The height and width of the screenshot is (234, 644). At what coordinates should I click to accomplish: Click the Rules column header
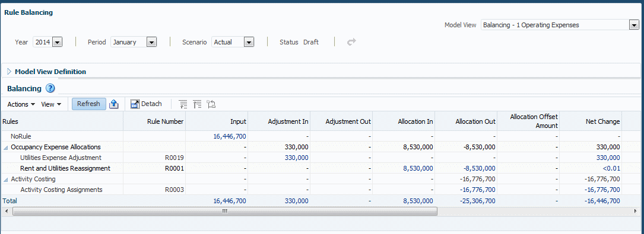[x=62, y=121]
